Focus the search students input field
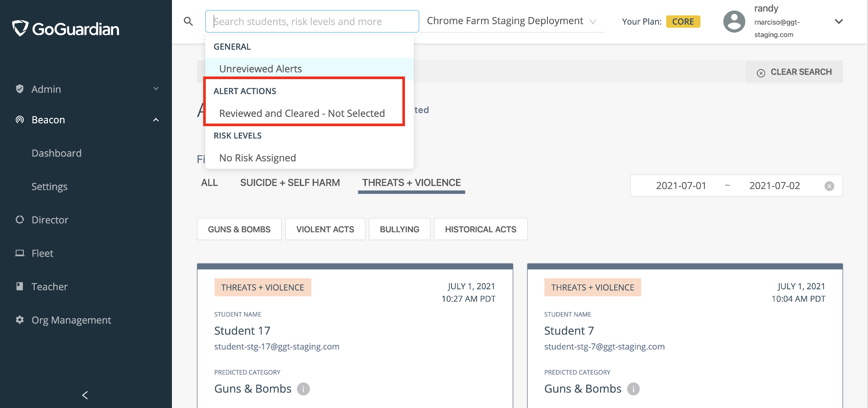Viewport: 868px width, 408px height. pyautogui.click(x=312, y=21)
